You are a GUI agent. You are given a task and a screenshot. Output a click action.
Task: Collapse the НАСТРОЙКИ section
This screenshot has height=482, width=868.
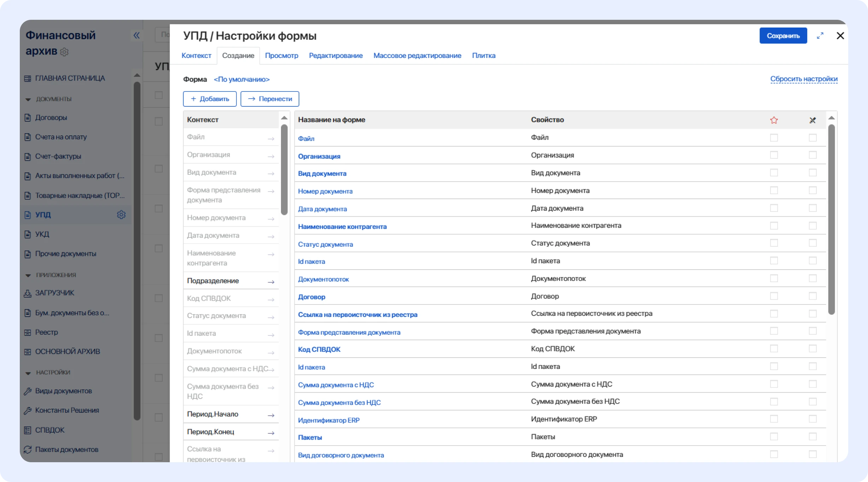28,372
